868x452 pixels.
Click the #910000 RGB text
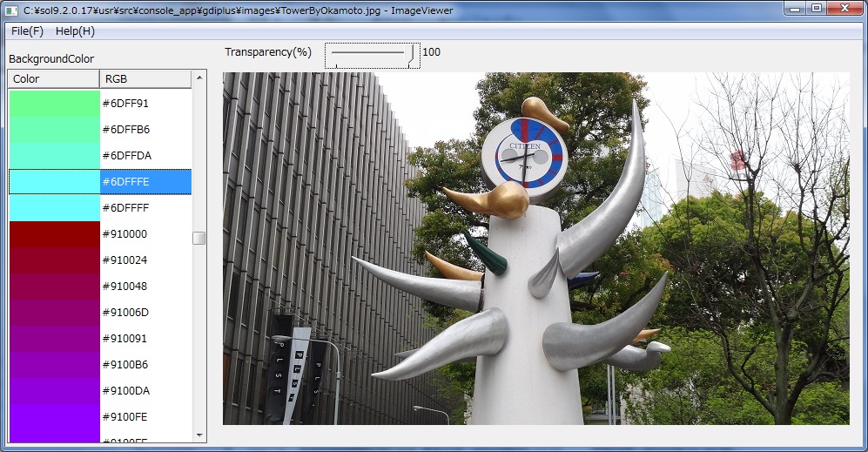pos(125,233)
